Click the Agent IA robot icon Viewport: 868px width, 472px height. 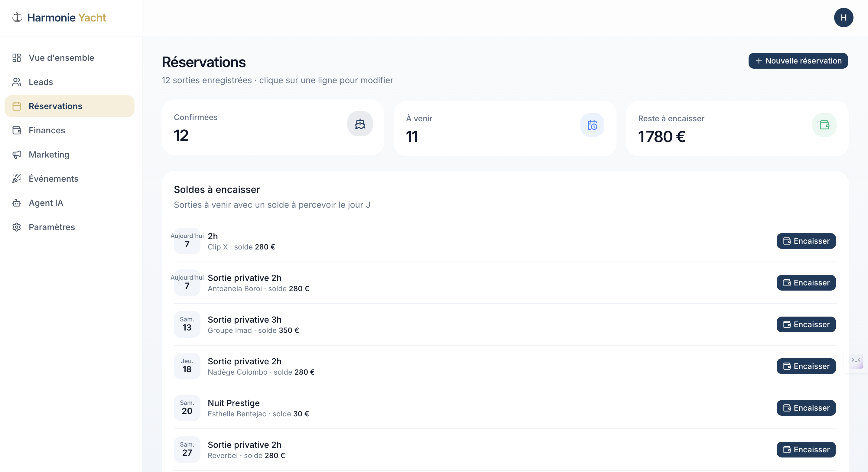[17, 203]
